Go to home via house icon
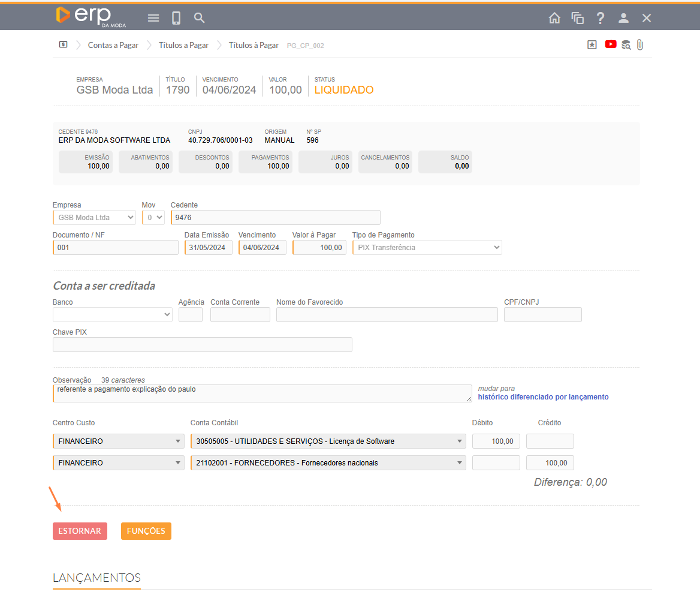This screenshot has width=700, height=592. (x=554, y=18)
